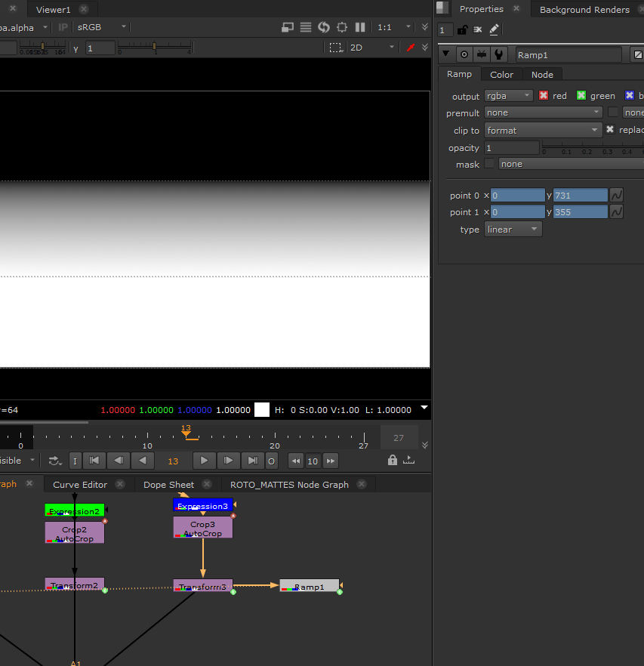Jump to the first frame
Image resolution: width=644 pixels, height=666 pixels.
point(94,461)
